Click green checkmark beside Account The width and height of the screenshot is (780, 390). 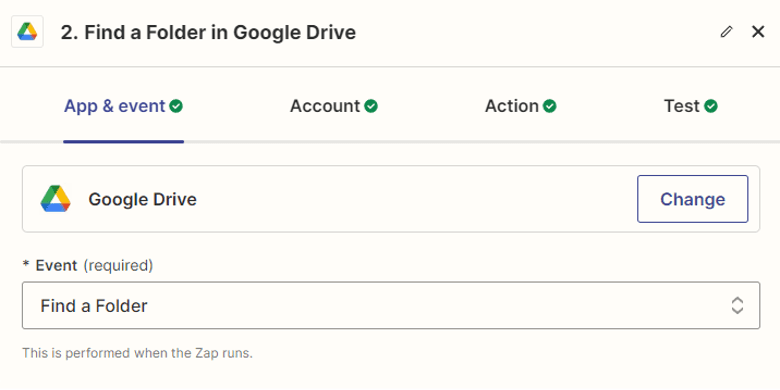pos(371,106)
